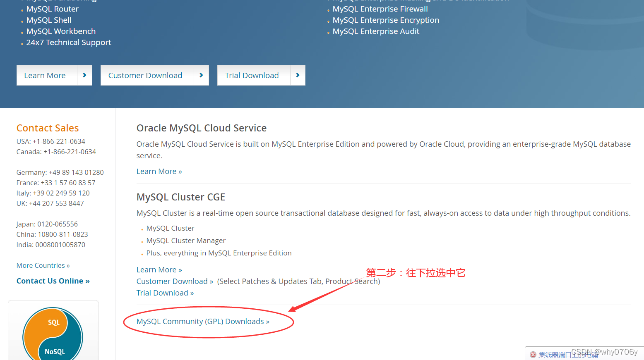The width and height of the screenshot is (644, 360).
Task: Open Contact Us Online link
Action: point(53,281)
